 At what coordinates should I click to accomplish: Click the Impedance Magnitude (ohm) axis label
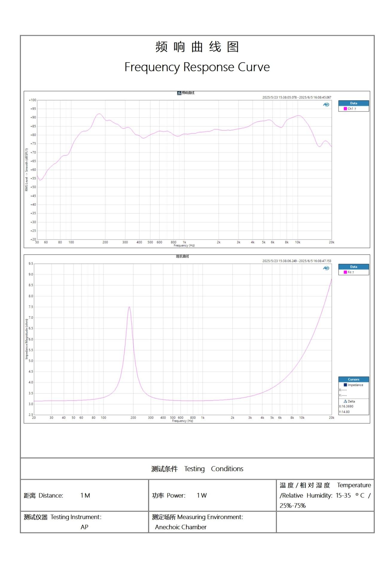tap(27, 339)
